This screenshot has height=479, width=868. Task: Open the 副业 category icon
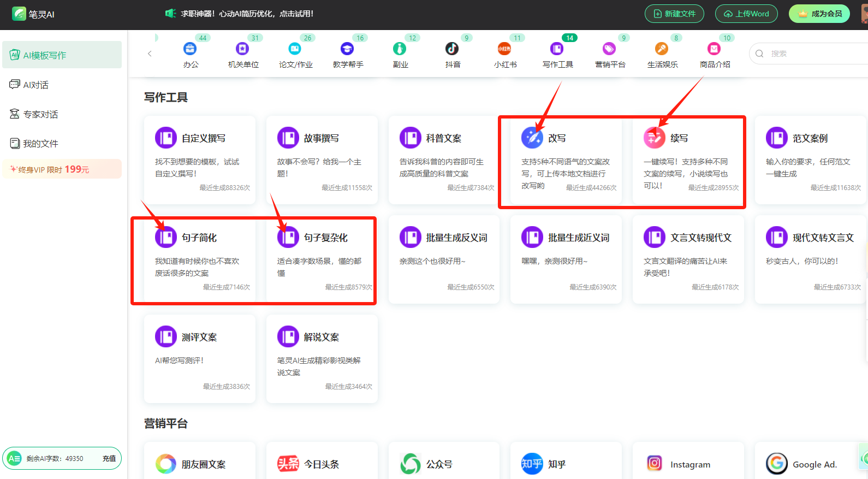coord(400,49)
